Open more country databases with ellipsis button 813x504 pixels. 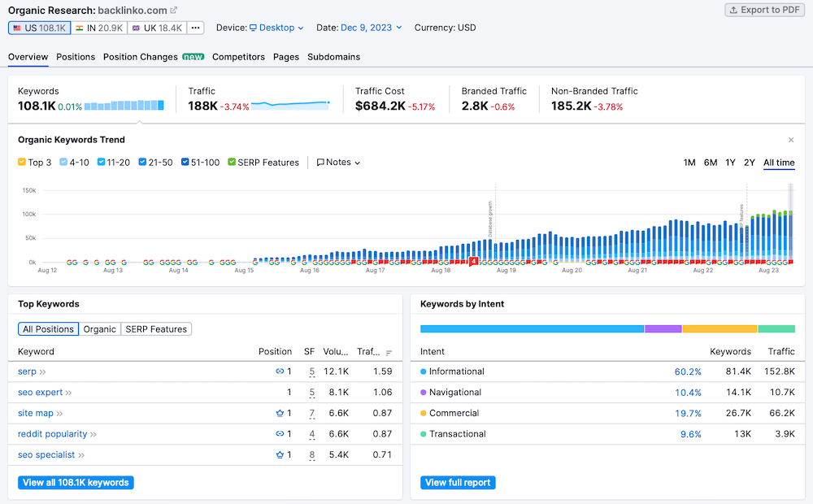(x=195, y=28)
